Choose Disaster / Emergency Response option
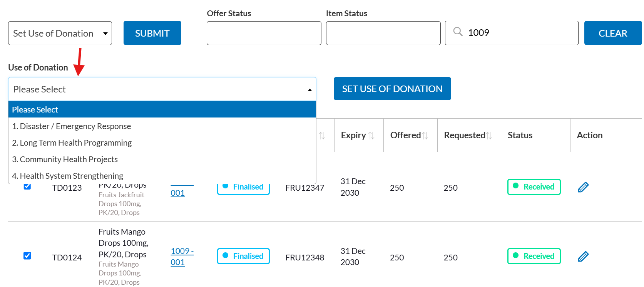Screen dimensions: 644x287 tap(72, 126)
